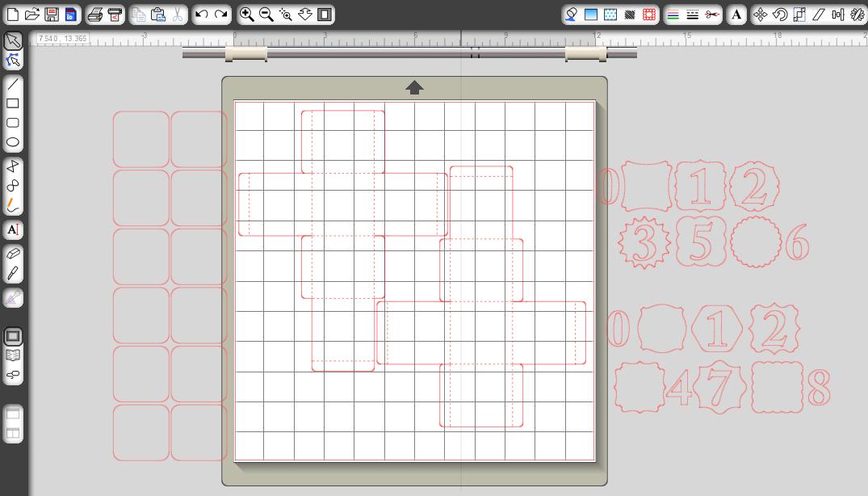This screenshot has height=496, width=868.
Task: Activate the drag zoom tool
Action: (305, 15)
